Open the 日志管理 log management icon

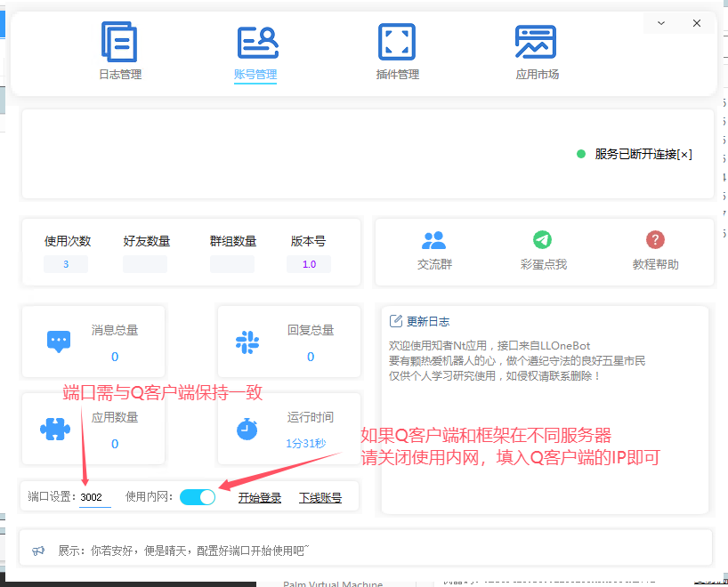[x=119, y=42]
